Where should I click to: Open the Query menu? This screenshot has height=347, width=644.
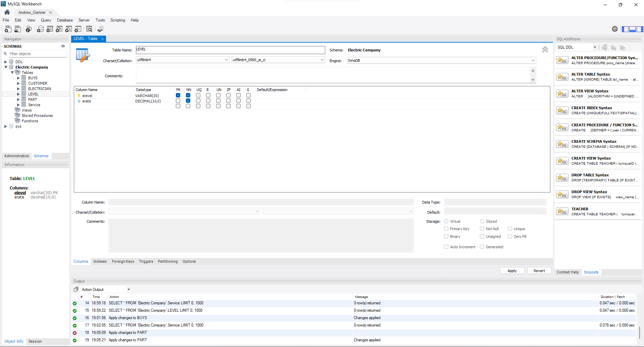pos(46,20)
